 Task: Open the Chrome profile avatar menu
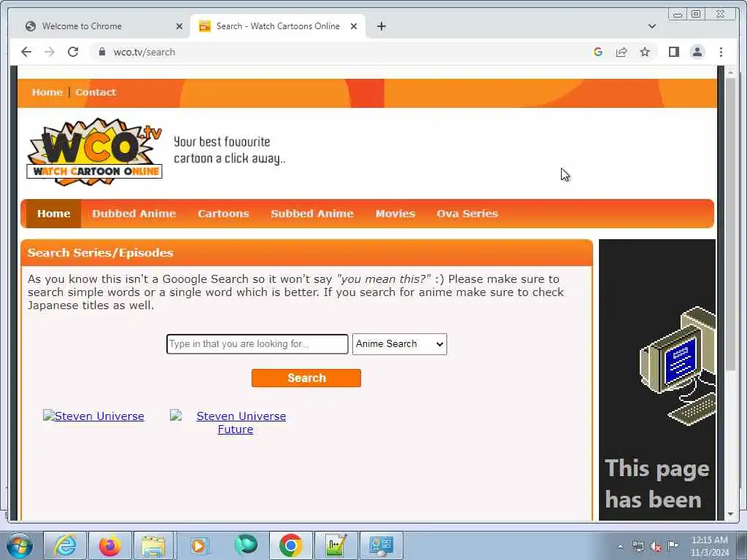pos(697,52)
